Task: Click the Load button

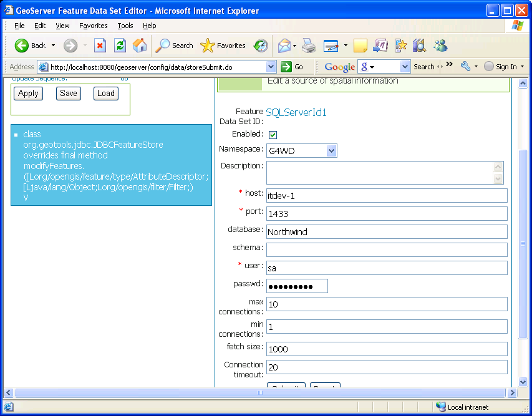Action: pos(106,94)
